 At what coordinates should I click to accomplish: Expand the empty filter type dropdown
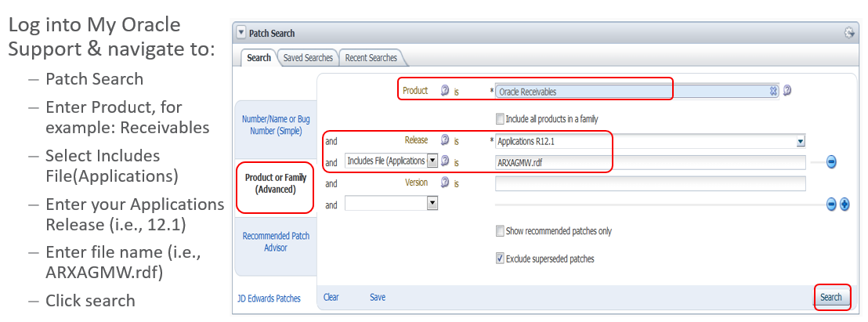tap(432, 204)
